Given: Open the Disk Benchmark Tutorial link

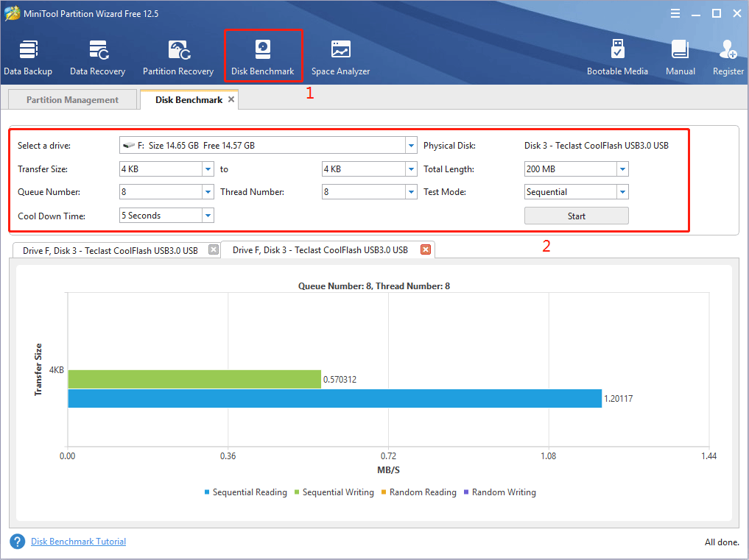Looking at the screenshot, I should tap(78, 542).
